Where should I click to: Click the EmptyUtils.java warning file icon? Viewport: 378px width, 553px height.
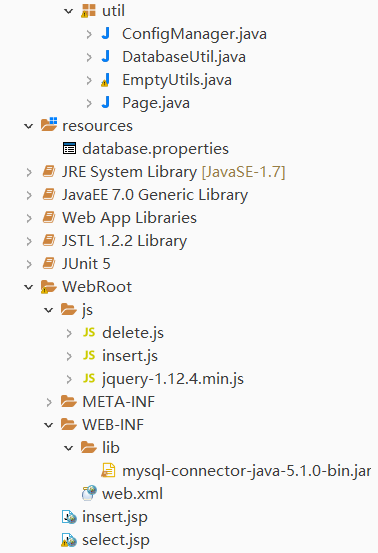click(105, 80)
